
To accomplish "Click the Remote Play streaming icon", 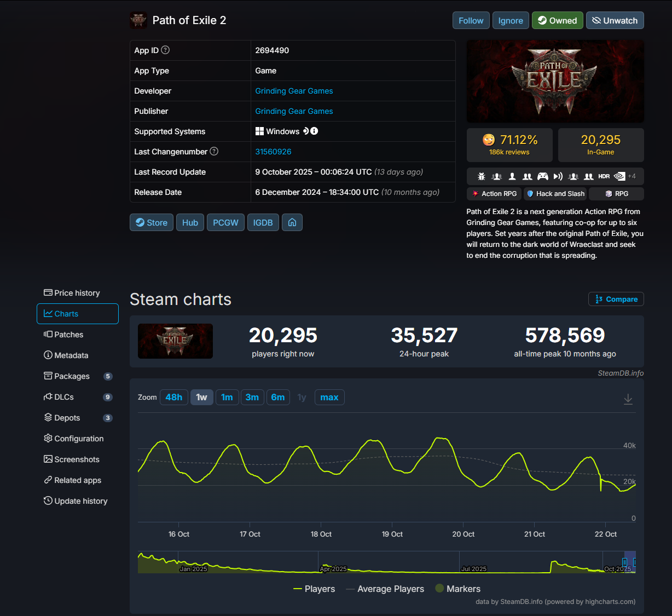I will coord(558,176).
